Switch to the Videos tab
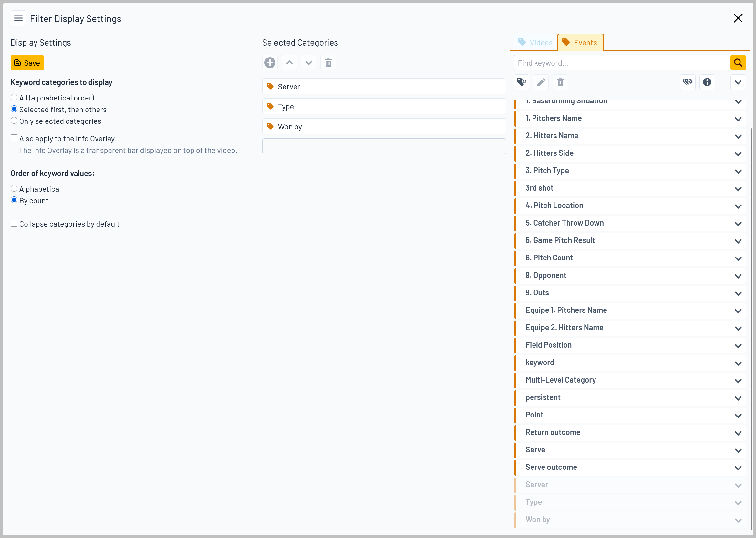Image resolution: width=756 pixels, height=538 pixels. pos(535,43)
